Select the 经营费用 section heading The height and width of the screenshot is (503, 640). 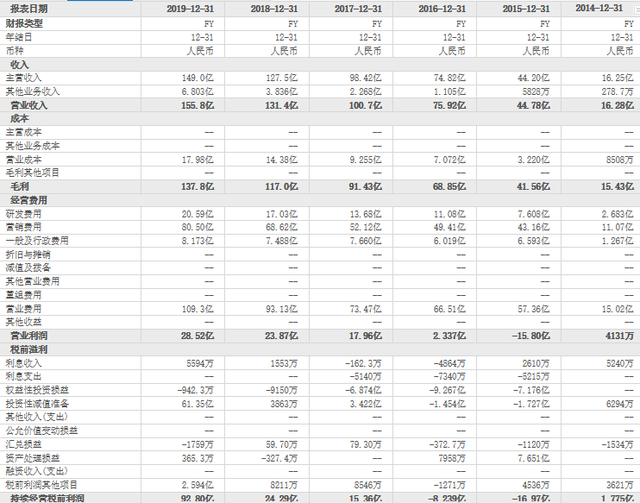29,200
